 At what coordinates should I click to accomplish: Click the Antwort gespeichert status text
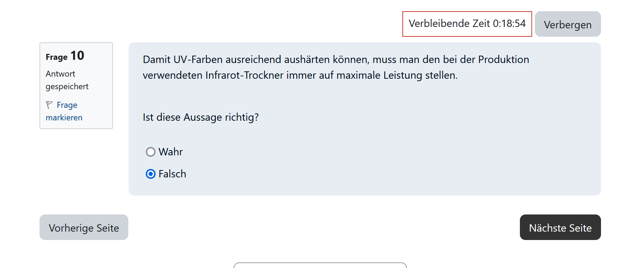coord(67,80)
